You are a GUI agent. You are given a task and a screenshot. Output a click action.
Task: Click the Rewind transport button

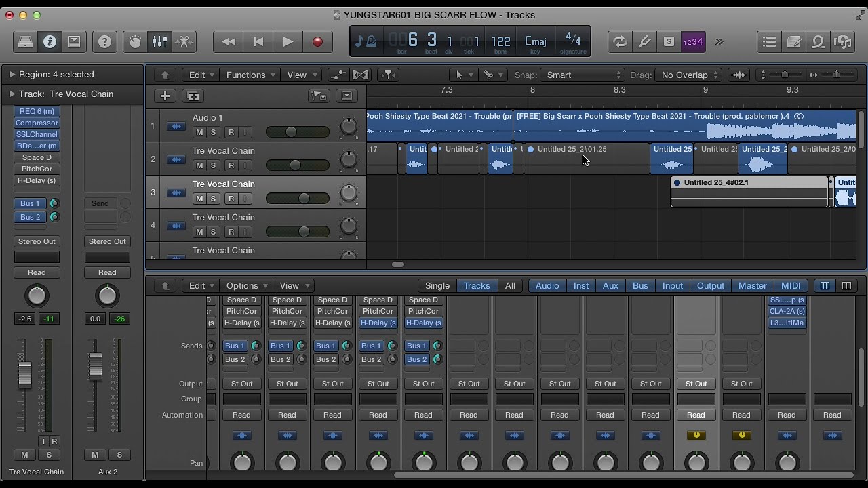tap(229, 42)
